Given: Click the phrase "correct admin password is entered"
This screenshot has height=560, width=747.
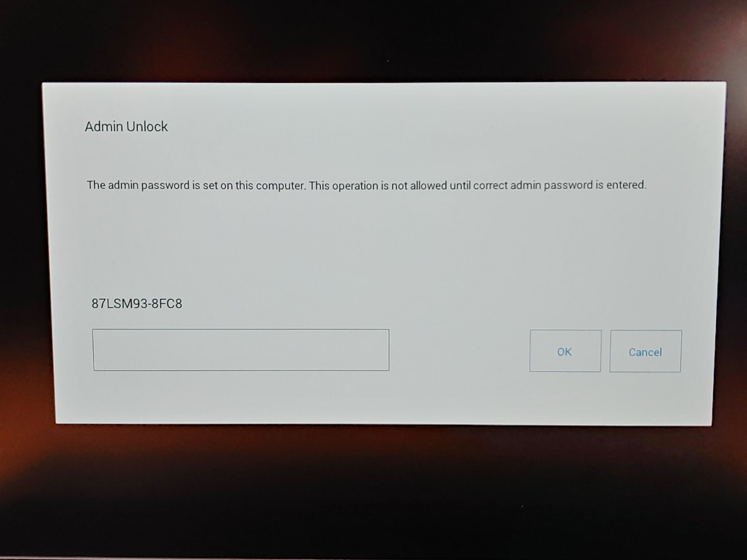Looking at the screenshot, I should pos(560,185).
